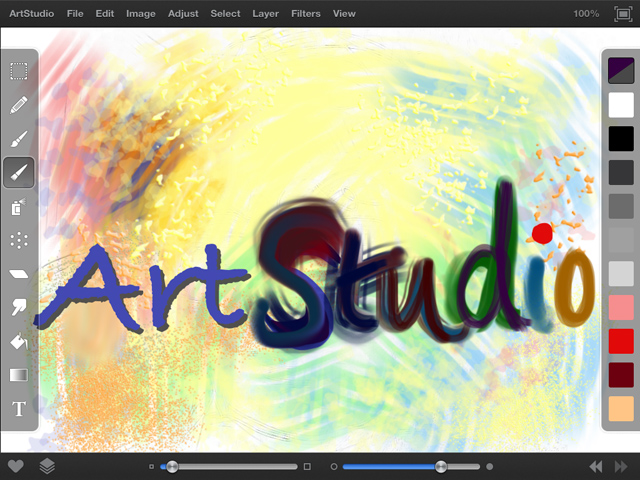The width and height of the screenshot is (640, 480).
Task: Pick the dark maroon swatch
Action: pos(621,375)
